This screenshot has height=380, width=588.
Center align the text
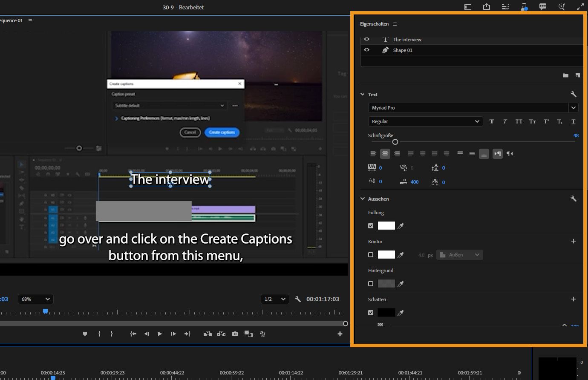[385, 154]
